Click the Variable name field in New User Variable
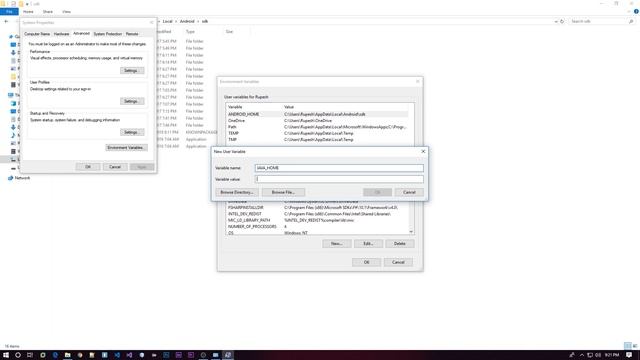The height and width of the screenshot is (360, 640). click(339, 168)
